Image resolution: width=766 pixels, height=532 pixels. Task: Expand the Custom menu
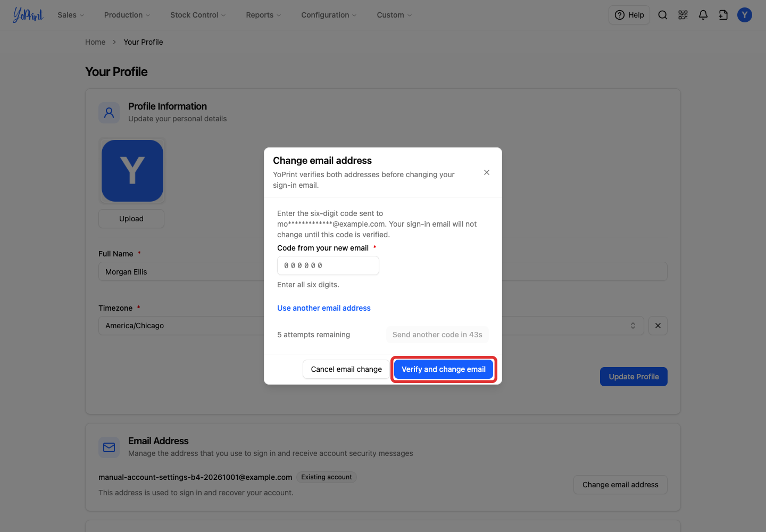click(x=394, y=15)
